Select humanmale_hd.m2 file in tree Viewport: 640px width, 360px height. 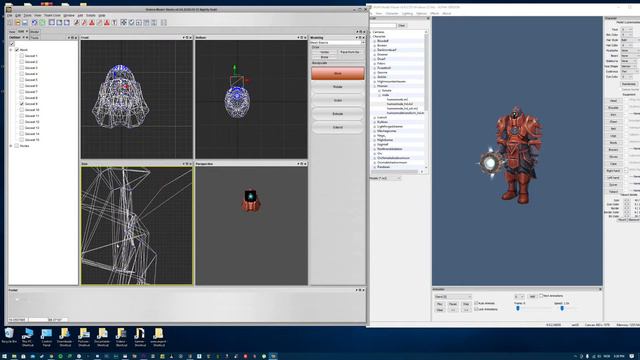coord(400,104)
